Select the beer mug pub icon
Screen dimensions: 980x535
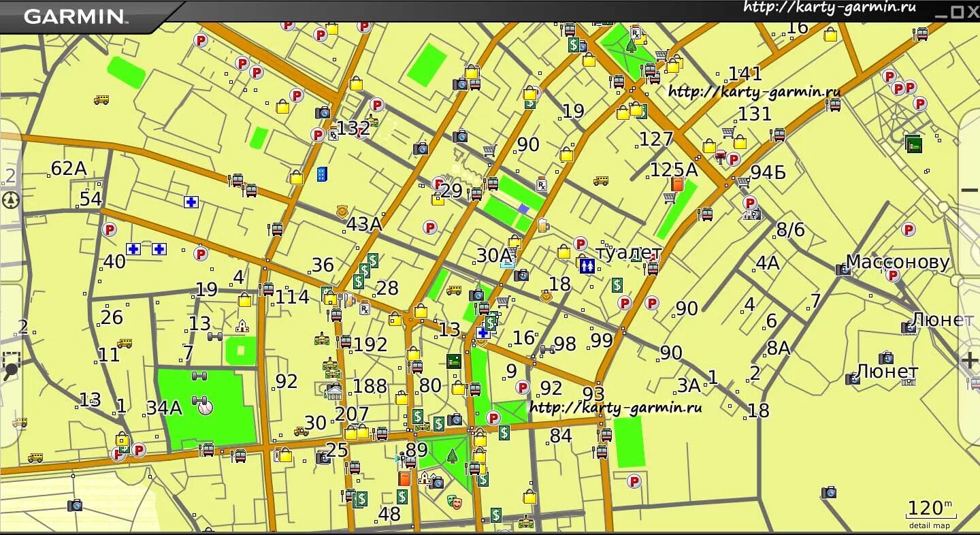542,225
